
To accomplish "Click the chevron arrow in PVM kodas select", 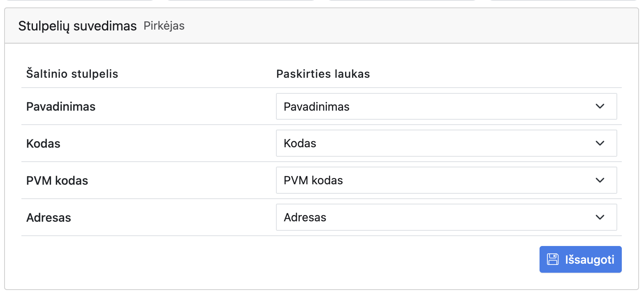I will (x=600, y=181).
